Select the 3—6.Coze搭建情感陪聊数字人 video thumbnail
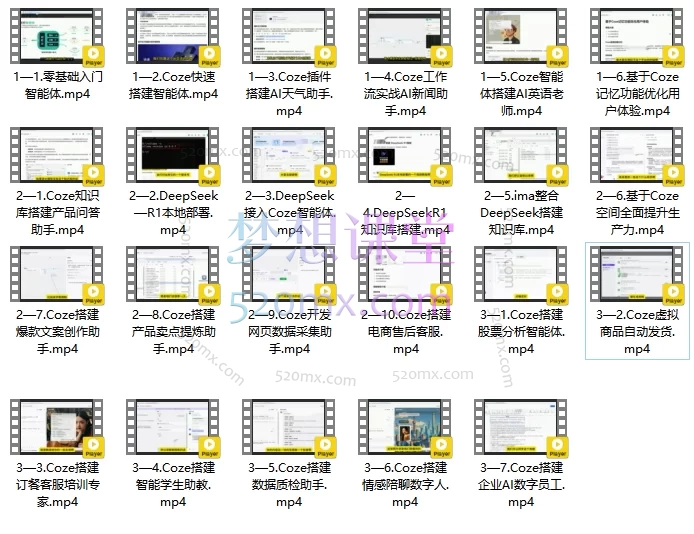 point(405,429)
